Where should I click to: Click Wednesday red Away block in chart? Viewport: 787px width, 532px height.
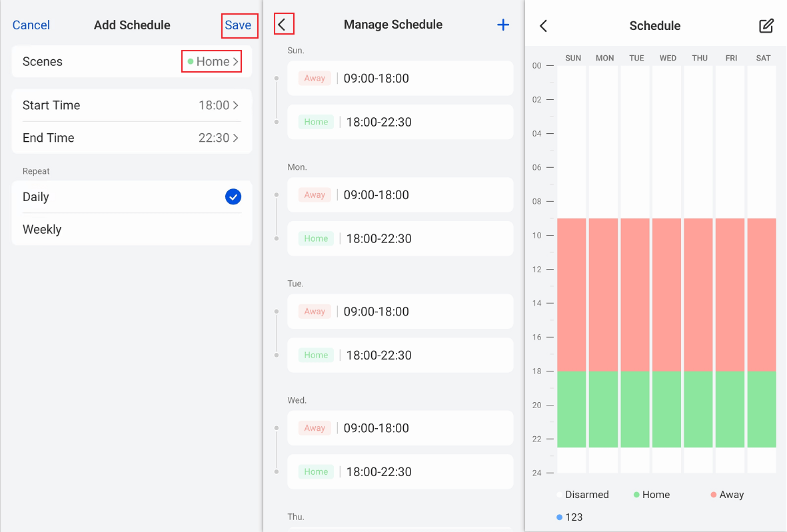click(668, 294)
